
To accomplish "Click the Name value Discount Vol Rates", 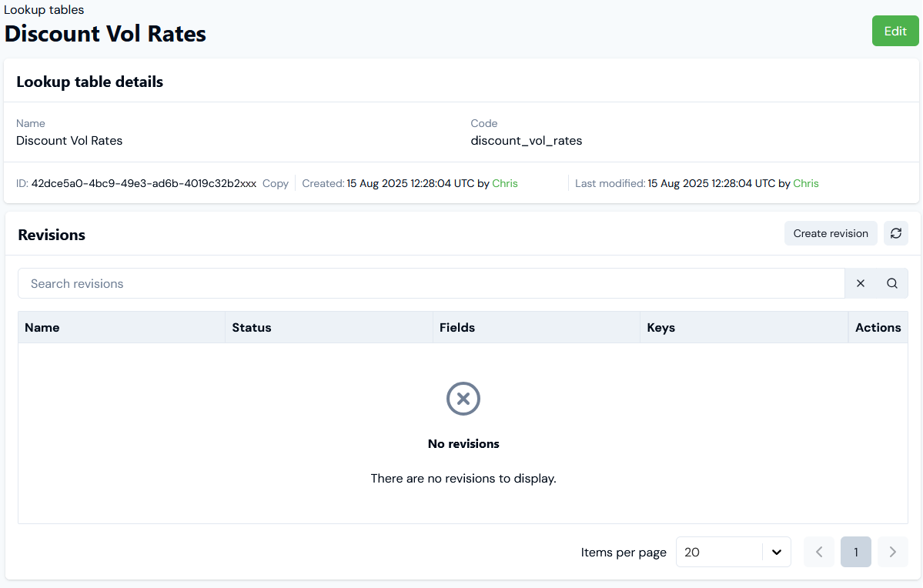I will [x=69, y=141].
